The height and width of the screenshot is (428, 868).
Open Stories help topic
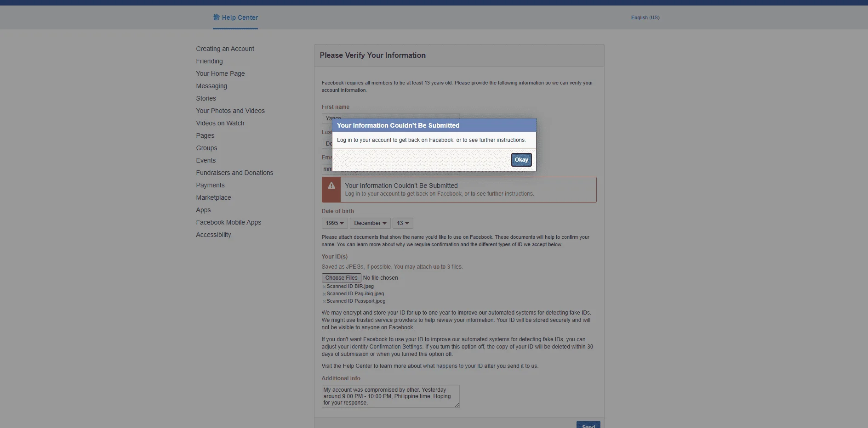(206, 98)
